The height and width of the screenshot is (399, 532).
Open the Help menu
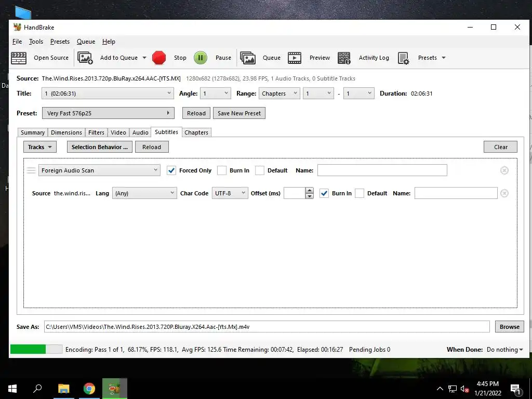point(109,42)
